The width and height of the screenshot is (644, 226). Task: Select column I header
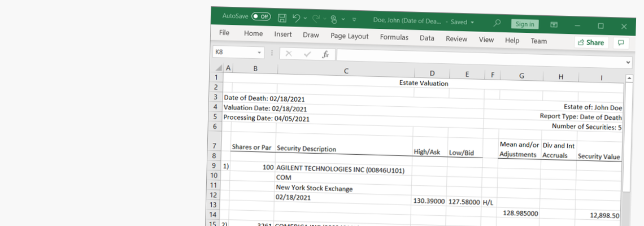(x=601, y=77)
